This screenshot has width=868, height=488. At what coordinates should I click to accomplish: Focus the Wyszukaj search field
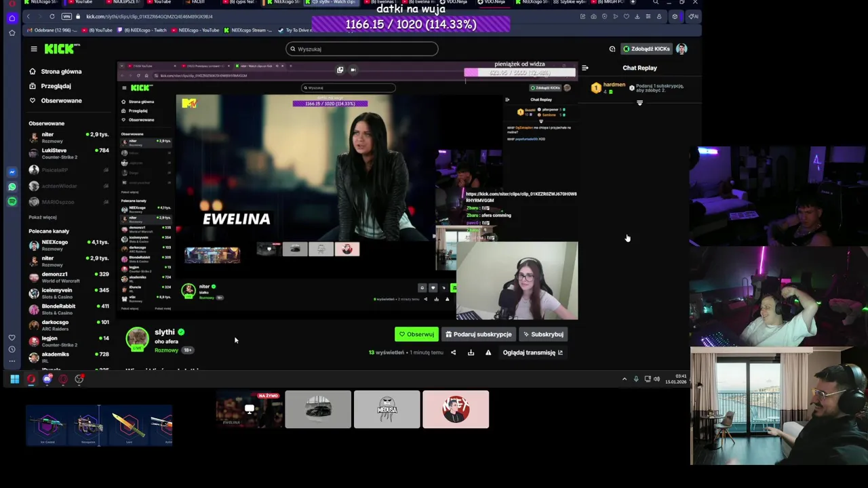pos(362,49)
